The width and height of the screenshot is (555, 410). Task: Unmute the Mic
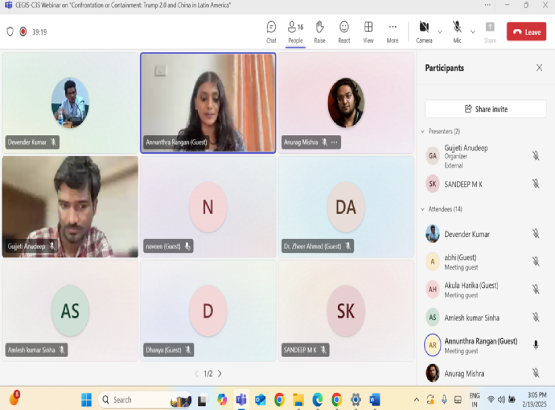(457, 32)
